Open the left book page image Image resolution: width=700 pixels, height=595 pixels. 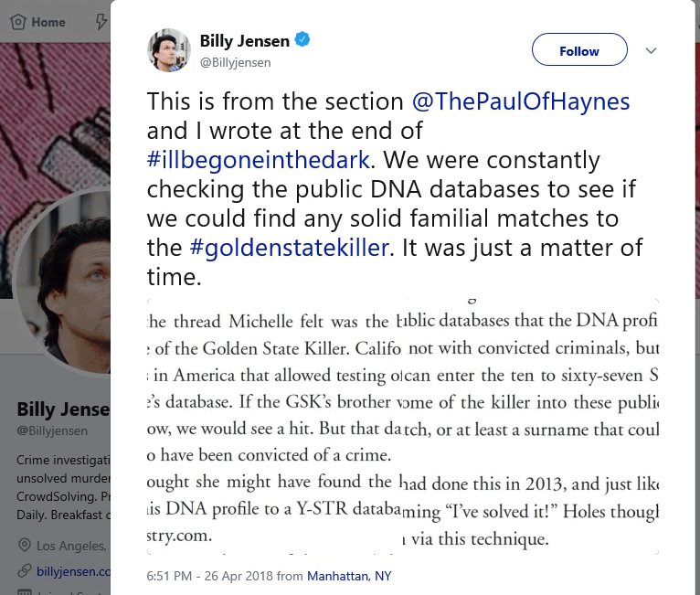[x=274, y=426]
